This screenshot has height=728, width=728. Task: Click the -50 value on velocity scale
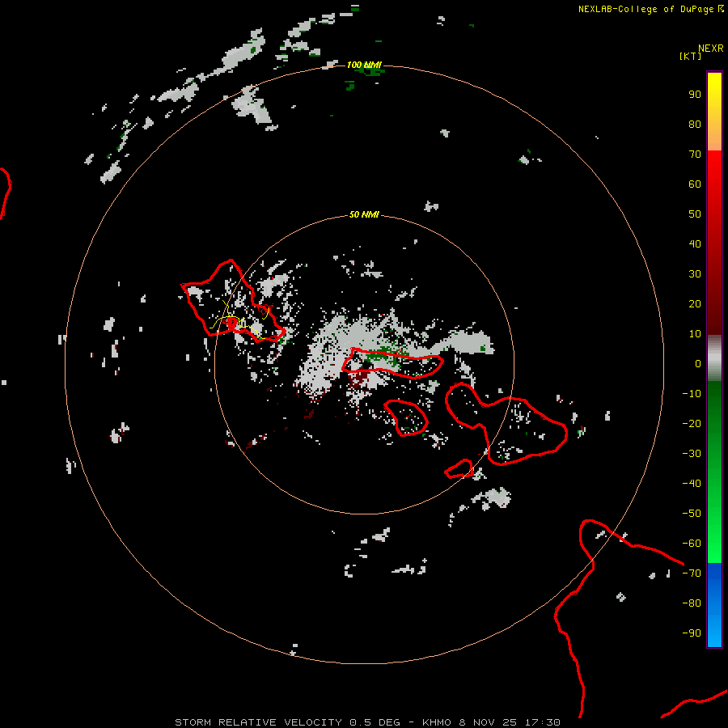pos(692,513)
